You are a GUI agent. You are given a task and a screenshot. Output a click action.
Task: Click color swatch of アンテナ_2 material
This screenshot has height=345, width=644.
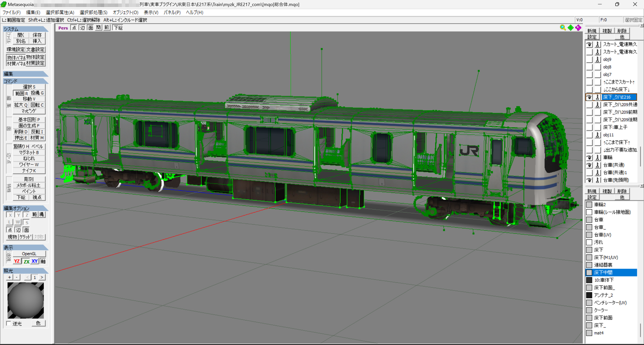click(x=589, y=295)
